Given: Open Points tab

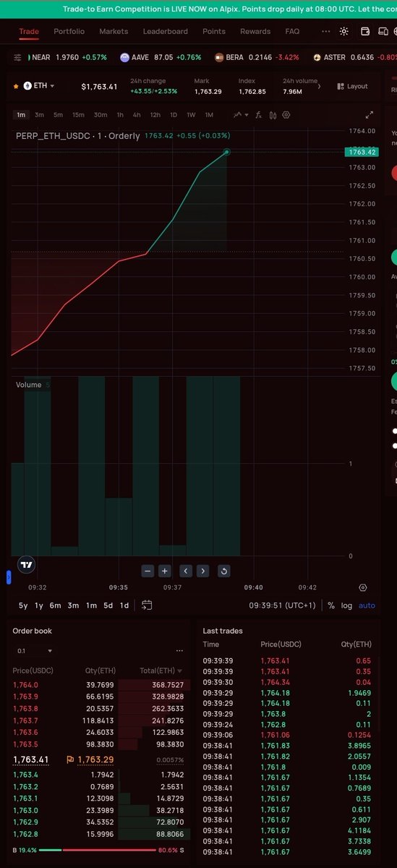Looking at the screenshot, I should click(x=214, y=32).
